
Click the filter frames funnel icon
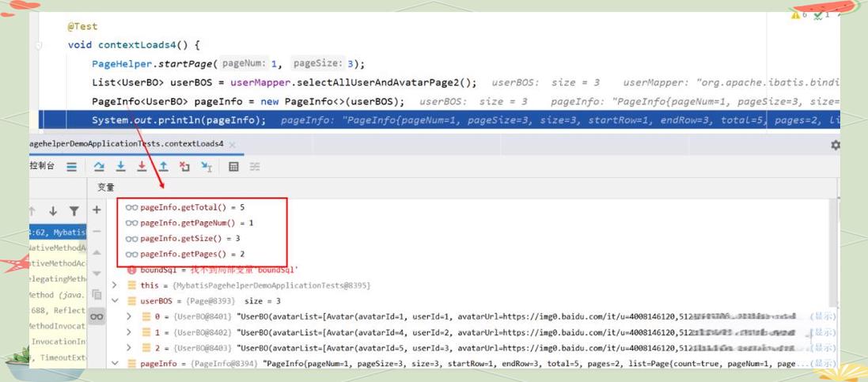point(74,211)
